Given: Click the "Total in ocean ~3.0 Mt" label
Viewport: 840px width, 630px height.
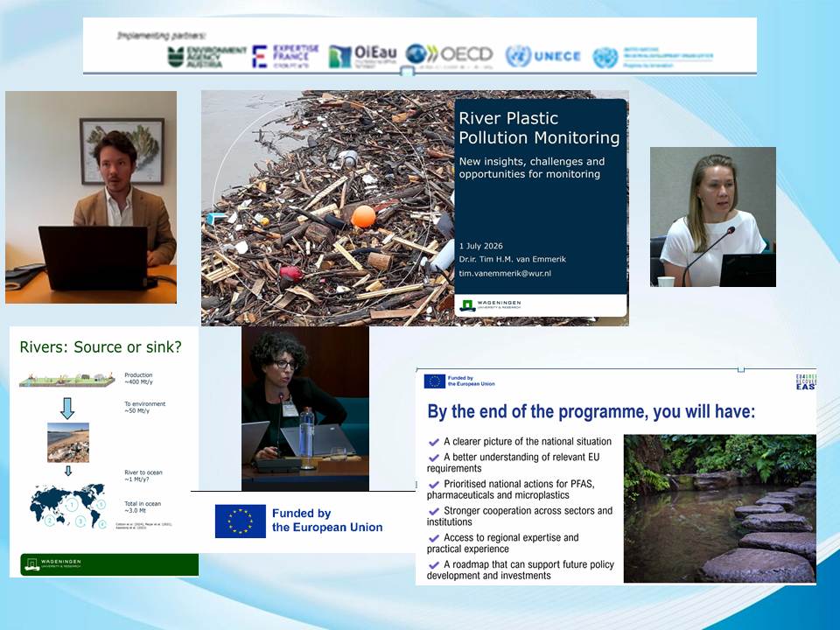Looking at the screenshot, I should pyautogui.click(x=143, y=507).
